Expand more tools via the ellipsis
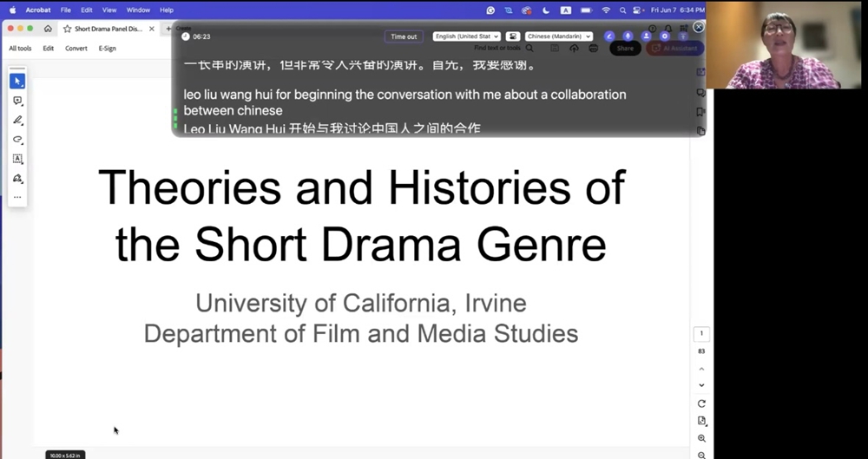The image size is (868, 459). click(x=17, y=198)
